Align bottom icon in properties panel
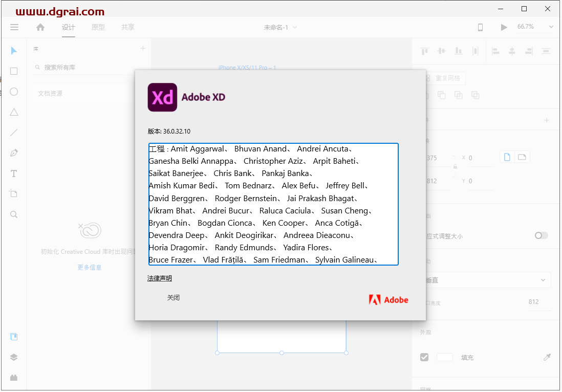Viewport: 562px width, 392px height. pyautogui.click(x=459, y=51)
